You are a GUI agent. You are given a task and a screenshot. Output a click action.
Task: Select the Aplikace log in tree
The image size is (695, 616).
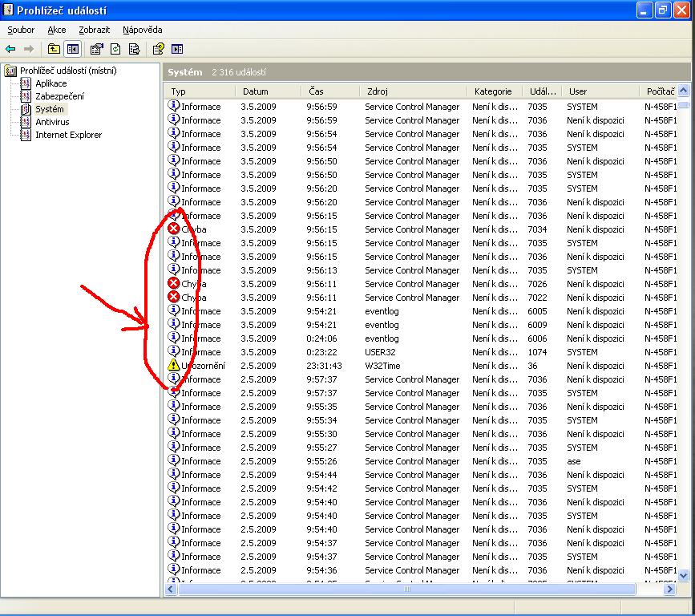[x=51, y=83]
